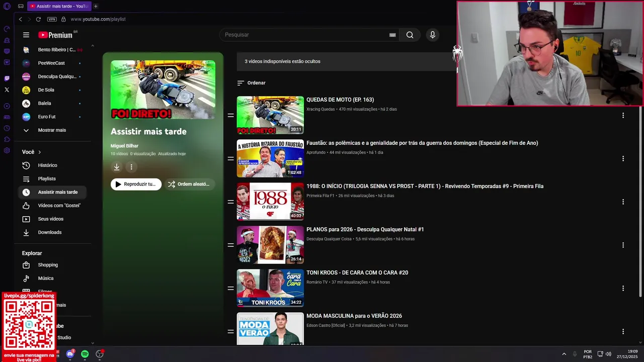Viewport: 644px width, 362px height.
Task: Open QUEDAS DE MOTO video thumbnail
Action: pos(270,115)
